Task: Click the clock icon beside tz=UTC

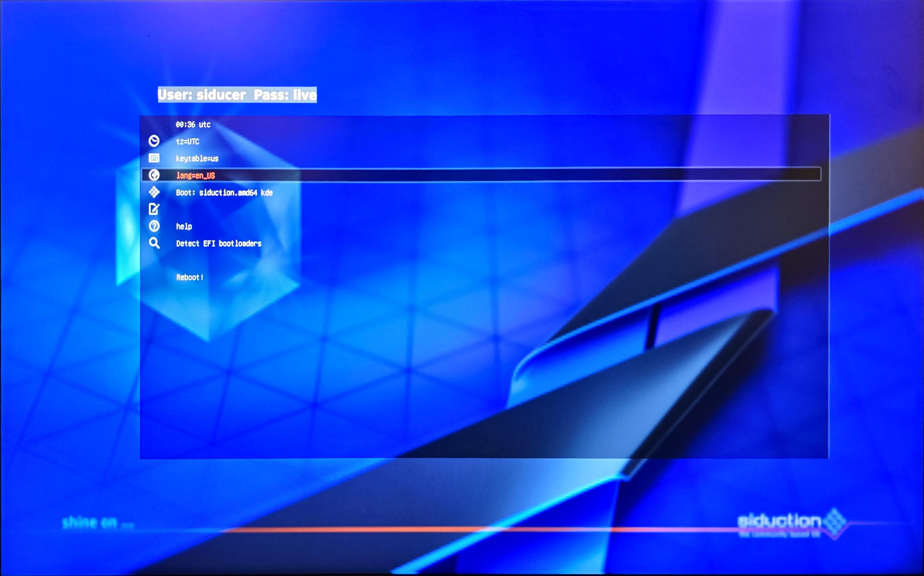Action: pos(154,141)
